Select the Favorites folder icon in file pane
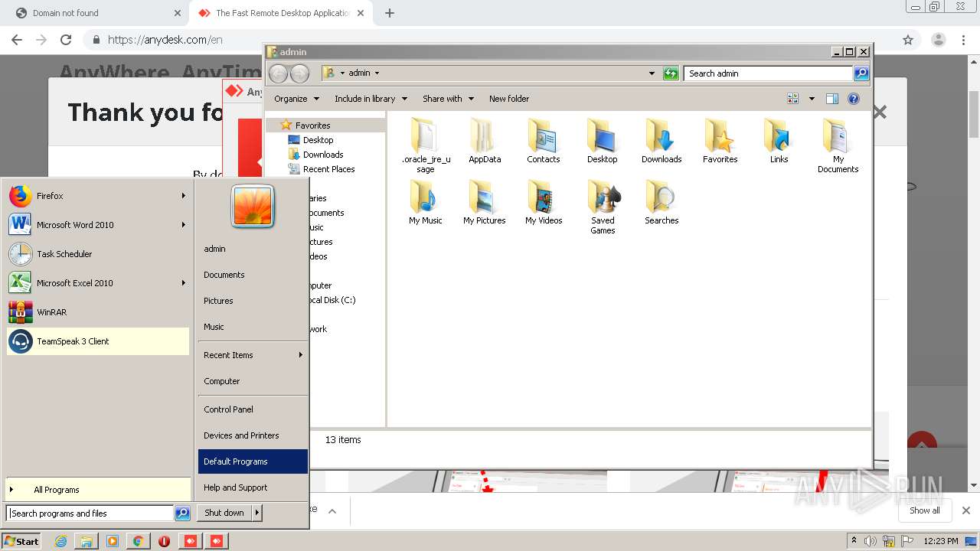 coord(720,141)
